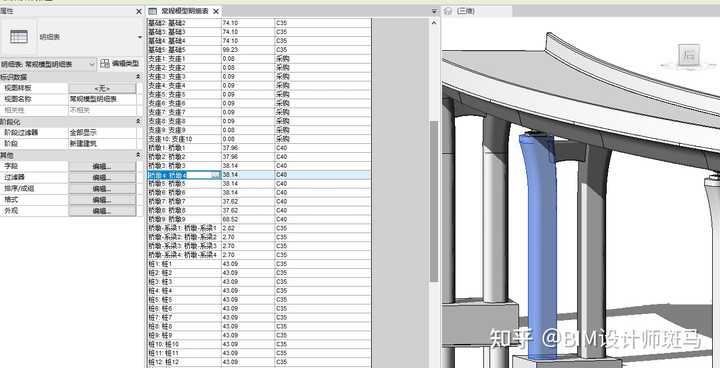720x368 pixels.
Task: Click 编辑... button for 字段
Action: pos(102,166)
